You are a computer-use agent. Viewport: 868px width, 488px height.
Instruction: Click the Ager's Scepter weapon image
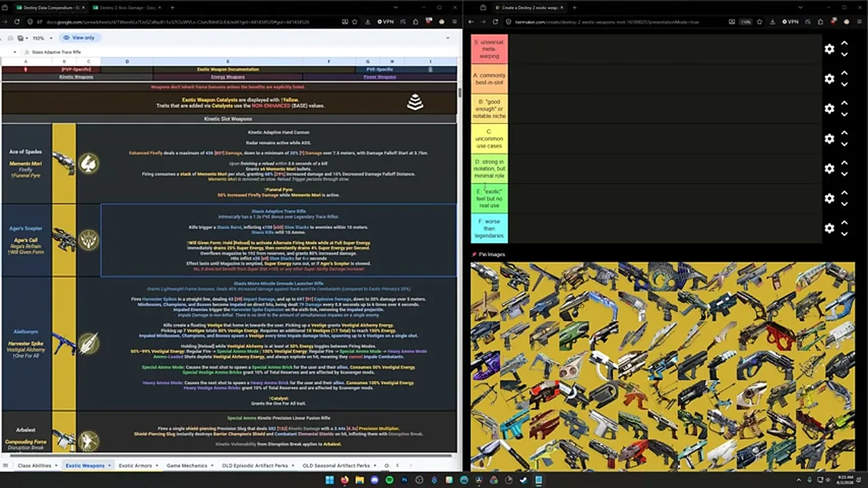64,239
